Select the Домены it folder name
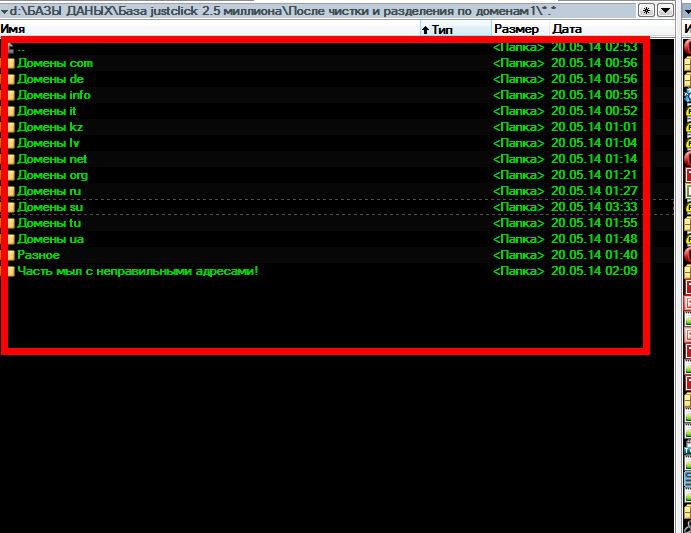The height and width of the screenshot is (533, 691). click(x=47, y=111)
